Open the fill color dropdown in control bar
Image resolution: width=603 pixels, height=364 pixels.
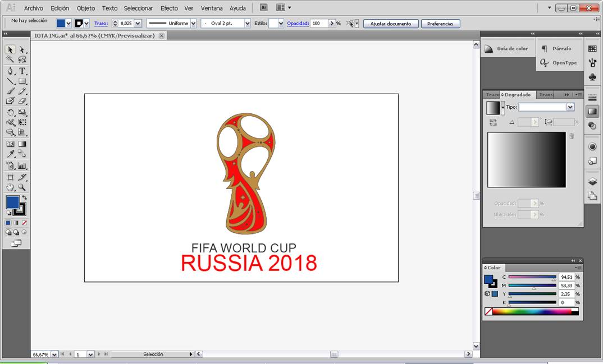68,24
